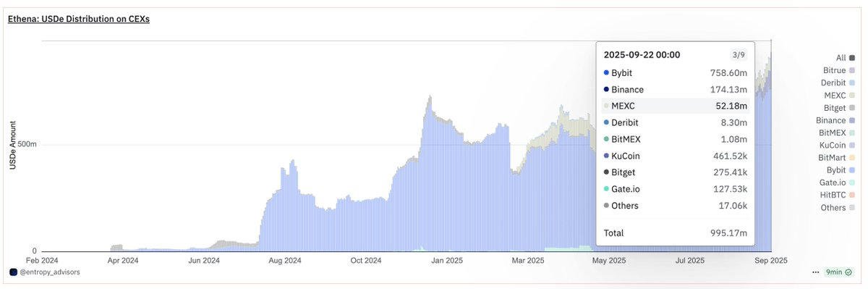Image resolution: width=868 pixels, height=289 pixels.
Task: Toggle the BitMEX legend series
Action: 837,133
